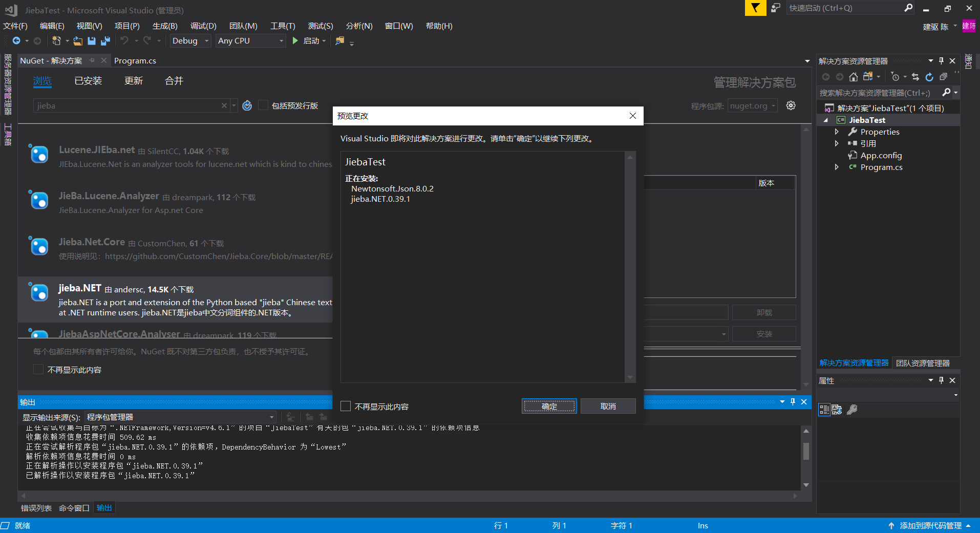The image size is (980, 533).
Task: Expand the Properties node in Solution Explorer
Action: click(x=837, y=132)
